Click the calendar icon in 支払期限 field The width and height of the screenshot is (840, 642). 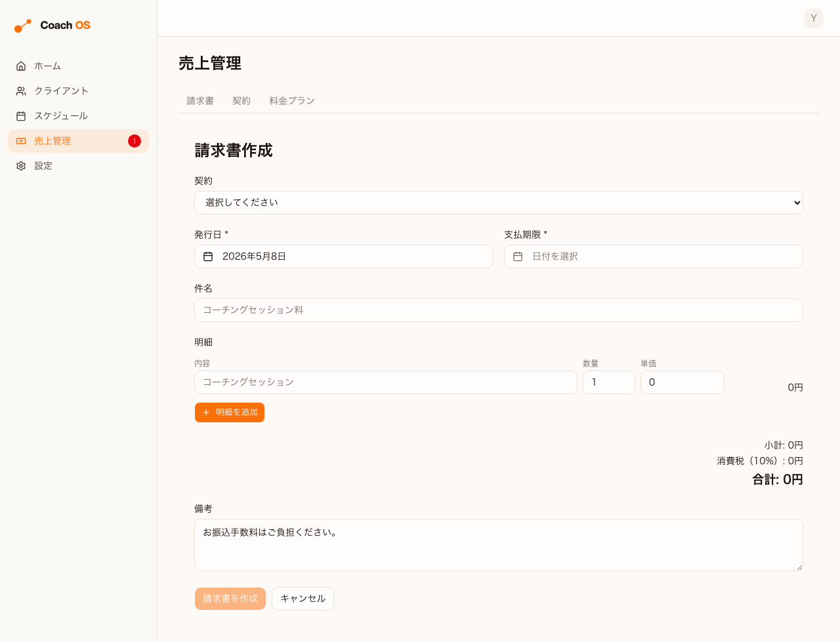click(518, 256)
